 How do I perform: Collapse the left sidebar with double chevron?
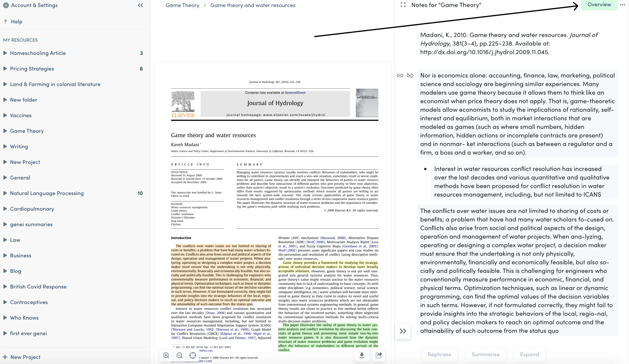(140, 5)
